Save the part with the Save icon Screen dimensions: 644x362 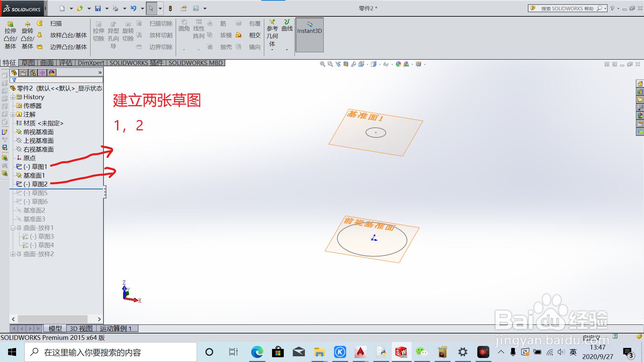pyautogui.click(x=98, y=8)
